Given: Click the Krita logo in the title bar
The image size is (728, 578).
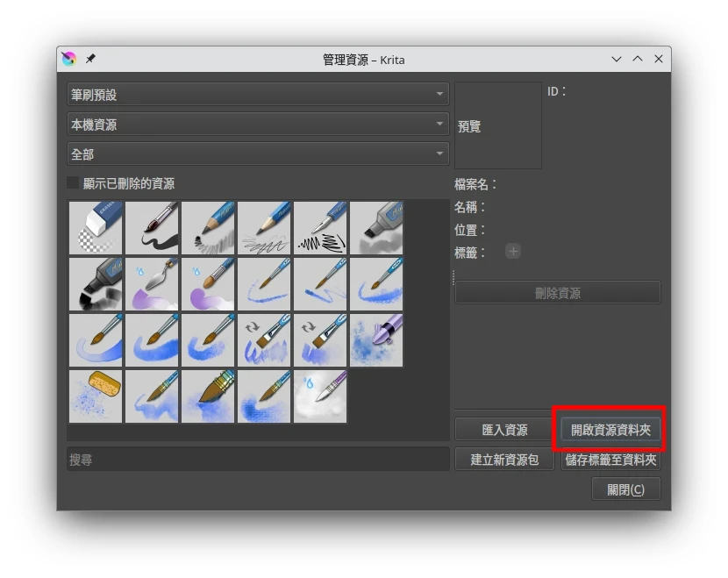Looking at the screenshot, I should (68, 60).
